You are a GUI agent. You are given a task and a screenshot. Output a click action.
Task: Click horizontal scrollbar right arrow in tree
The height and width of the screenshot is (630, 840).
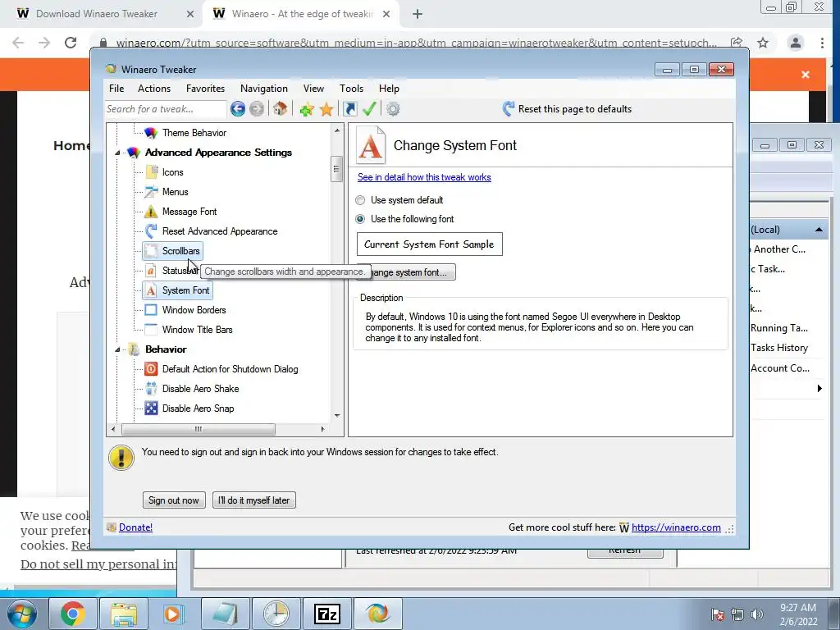(322, 429)
